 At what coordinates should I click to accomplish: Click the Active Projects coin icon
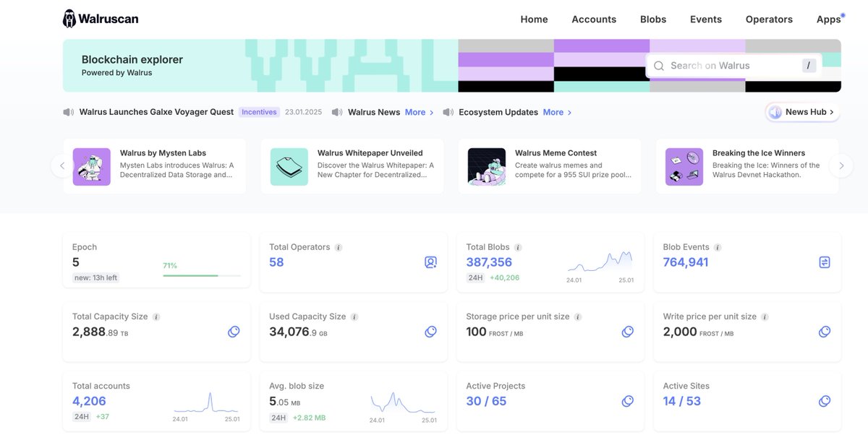(x=628, y=401)
